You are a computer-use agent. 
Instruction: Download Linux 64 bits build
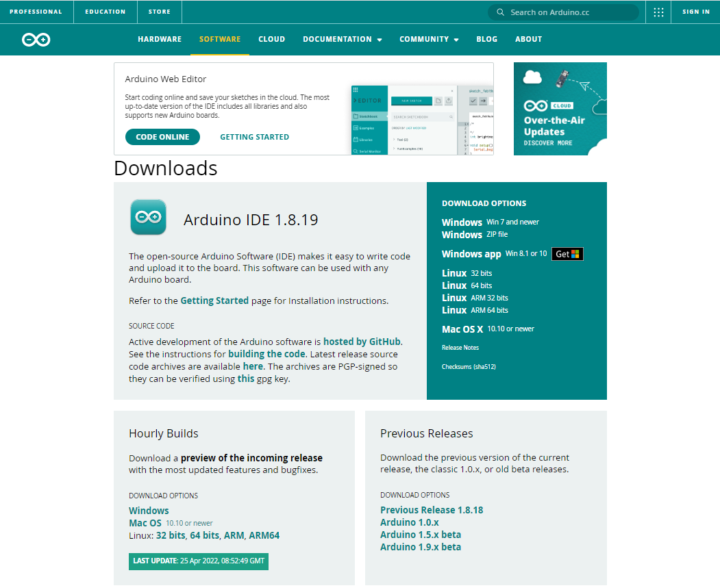[x=467, y=285]
